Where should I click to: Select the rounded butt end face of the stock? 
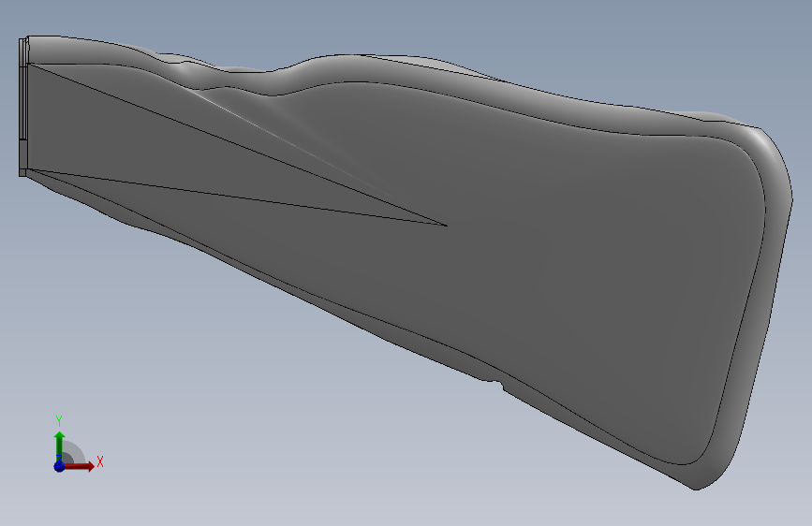[x=761, y=311]
